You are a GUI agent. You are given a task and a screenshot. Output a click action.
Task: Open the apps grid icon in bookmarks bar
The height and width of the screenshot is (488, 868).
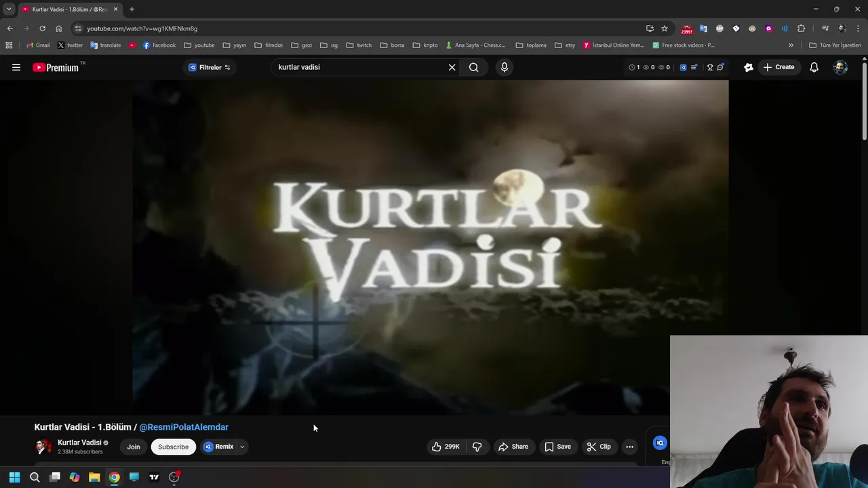(9, 45)
